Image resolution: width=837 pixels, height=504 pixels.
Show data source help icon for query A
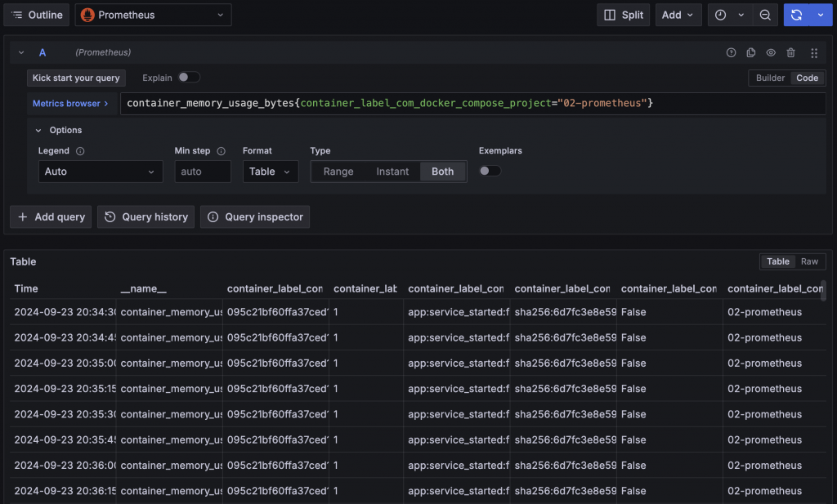click(x=731, y=52)
